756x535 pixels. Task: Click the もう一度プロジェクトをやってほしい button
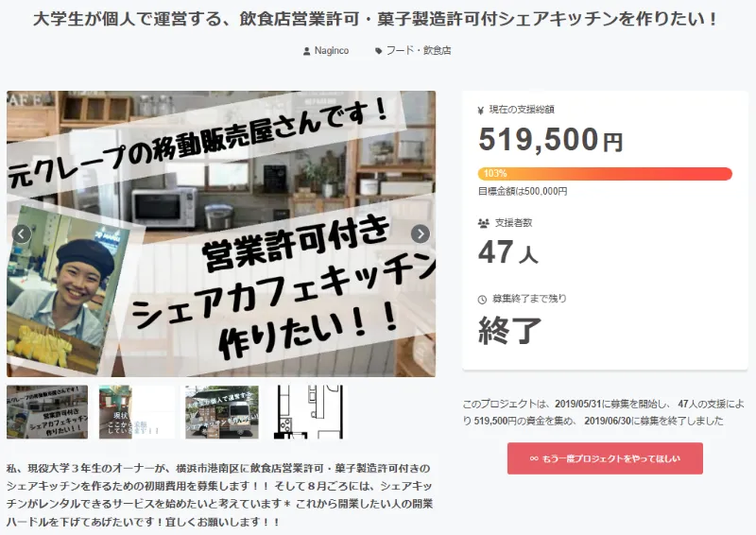pyautogui.click(x=605, y=458)
